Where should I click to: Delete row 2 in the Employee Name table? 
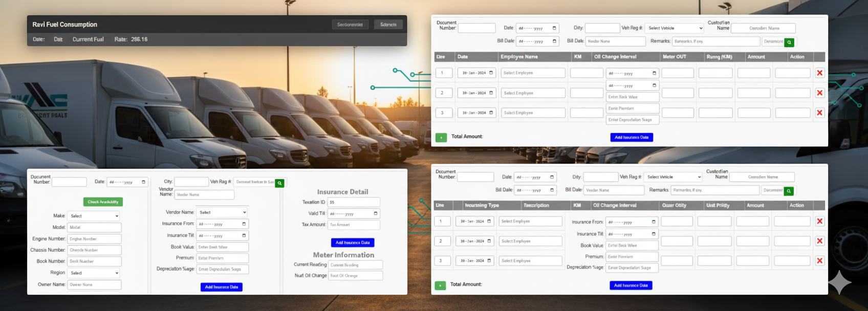point(819,93)
